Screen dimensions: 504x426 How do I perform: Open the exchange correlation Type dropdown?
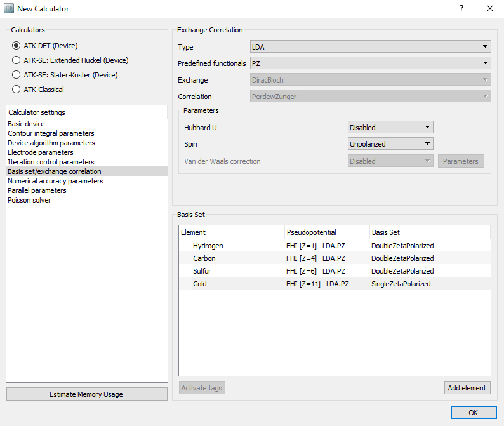click(370, 46)
